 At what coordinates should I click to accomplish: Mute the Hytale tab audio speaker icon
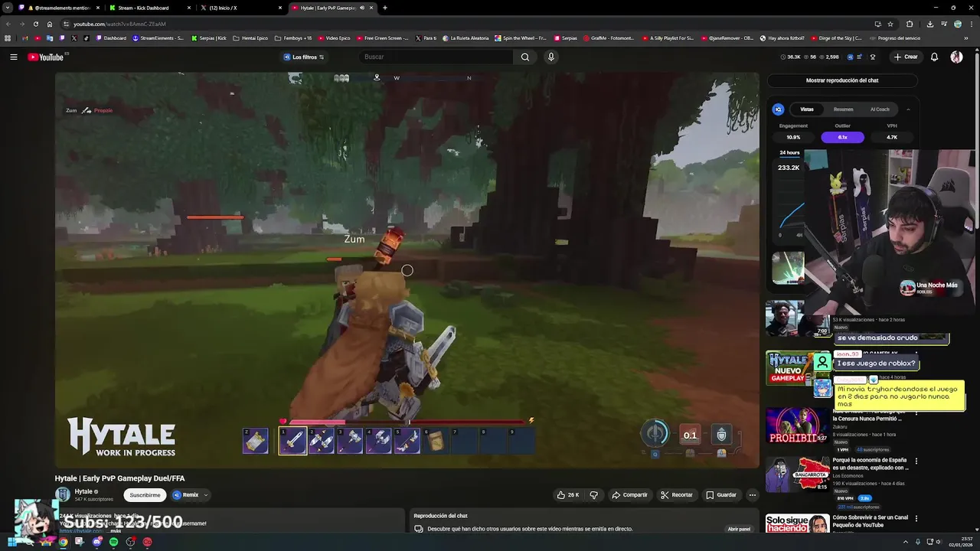pos(362,8)
